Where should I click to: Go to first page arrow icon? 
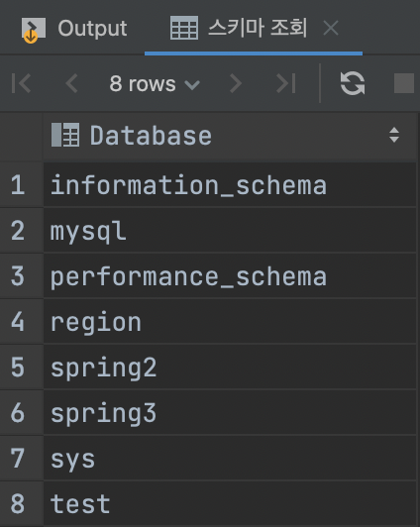click(21, 83)
